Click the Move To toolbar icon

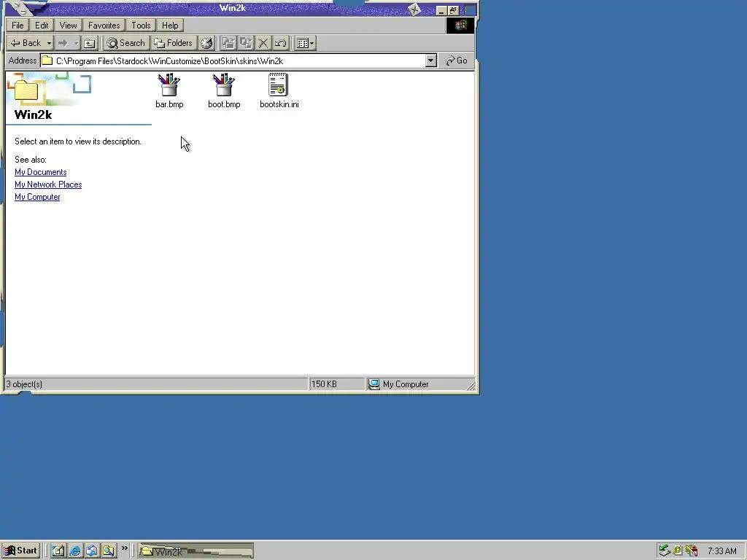228,43
